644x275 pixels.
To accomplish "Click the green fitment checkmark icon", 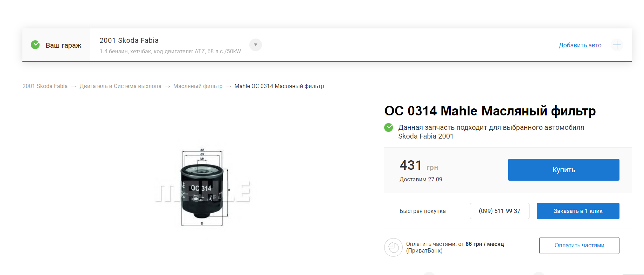I will pos(388,127).
